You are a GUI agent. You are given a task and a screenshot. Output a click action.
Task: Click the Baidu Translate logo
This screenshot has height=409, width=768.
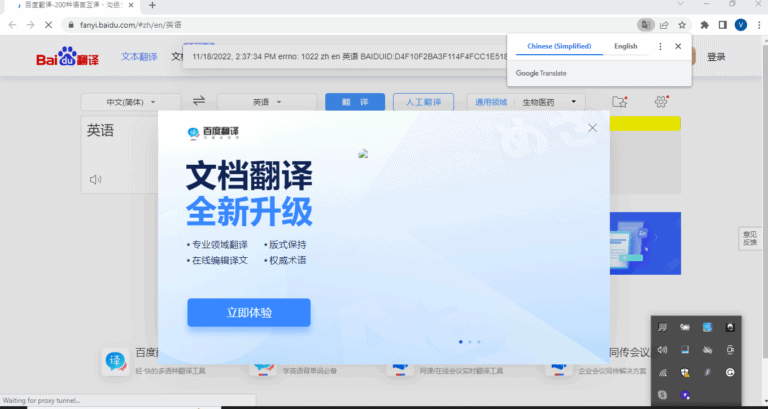pos(69,59)
